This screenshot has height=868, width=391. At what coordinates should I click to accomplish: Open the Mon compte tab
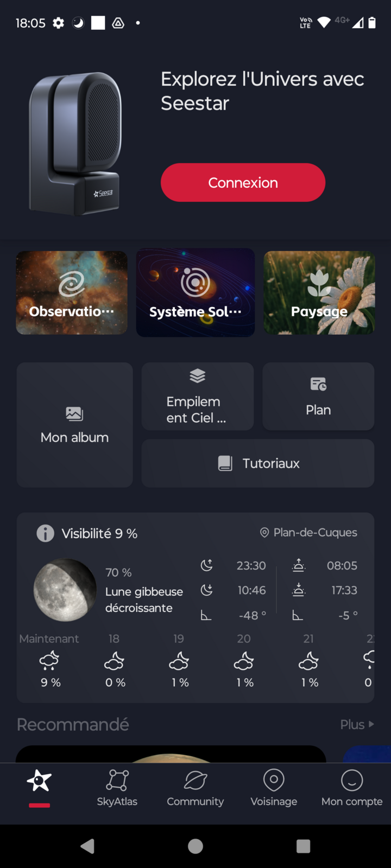[x=352, y=788]
